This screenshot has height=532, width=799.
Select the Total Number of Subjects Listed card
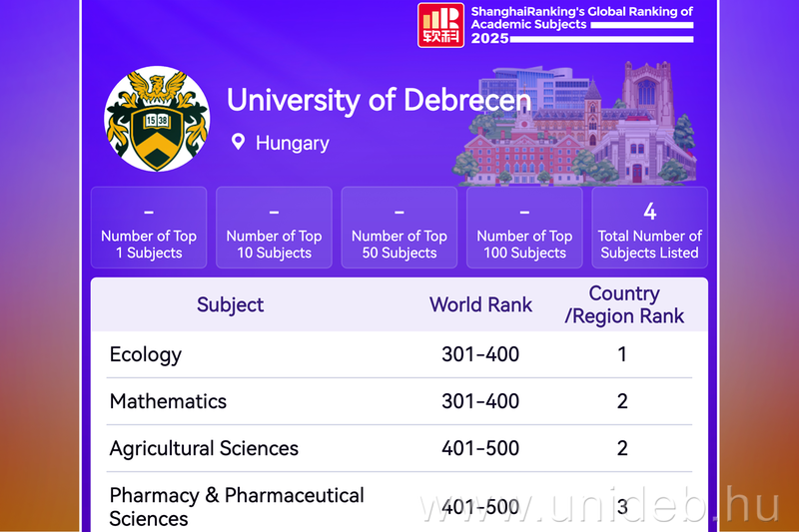[649, 228]
